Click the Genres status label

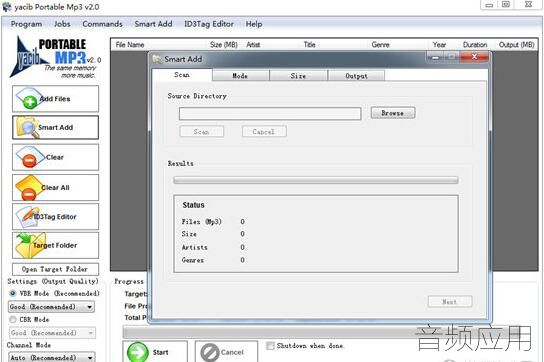point(193,260)
